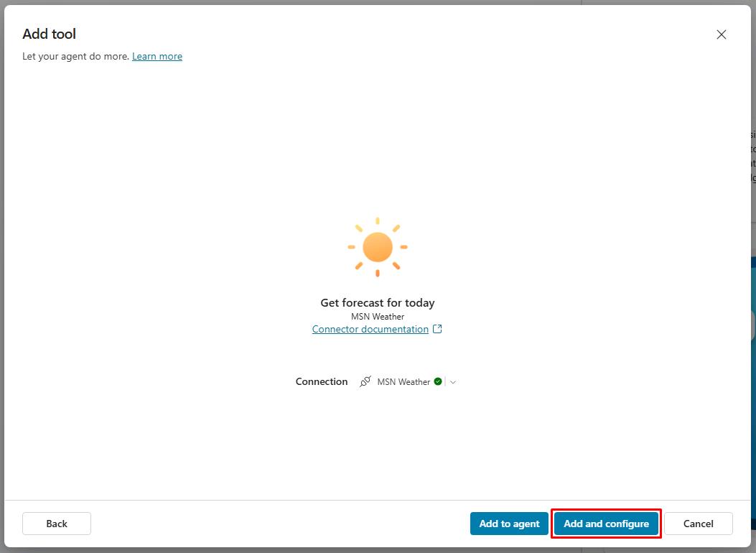Click the MSN Weather subtitle under the title

point(378,317)
